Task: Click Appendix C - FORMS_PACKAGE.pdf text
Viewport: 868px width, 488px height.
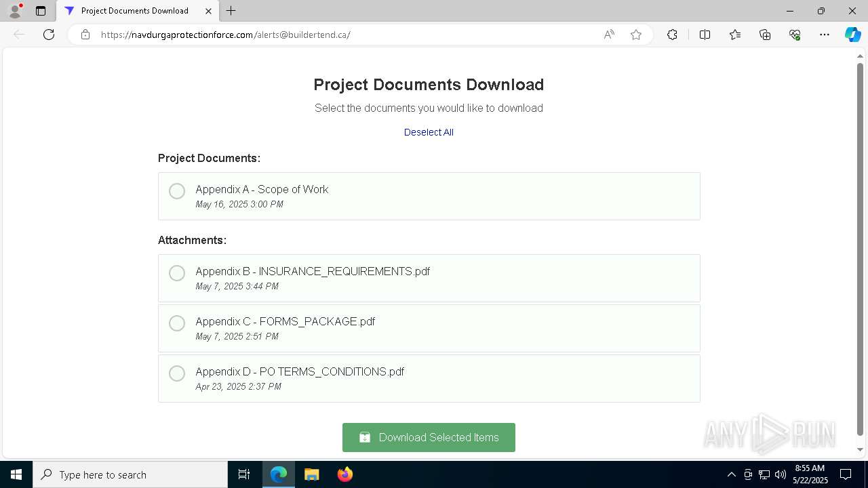Action: 285,321
